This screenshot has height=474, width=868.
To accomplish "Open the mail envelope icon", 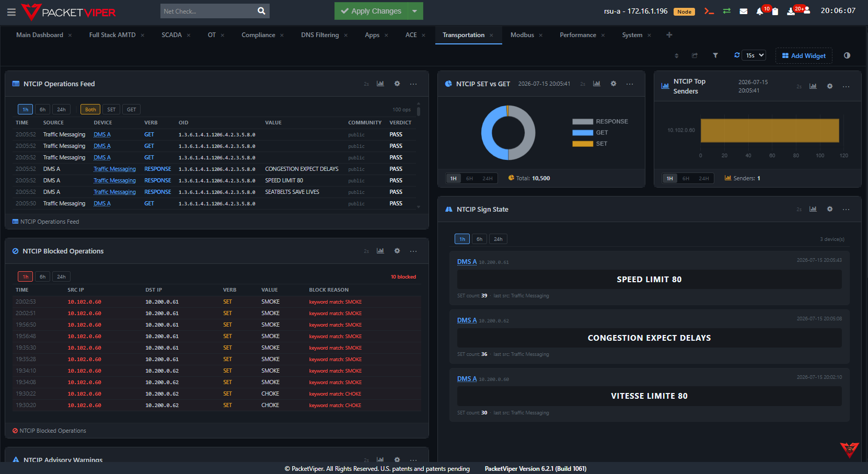I will click(743, 11).
